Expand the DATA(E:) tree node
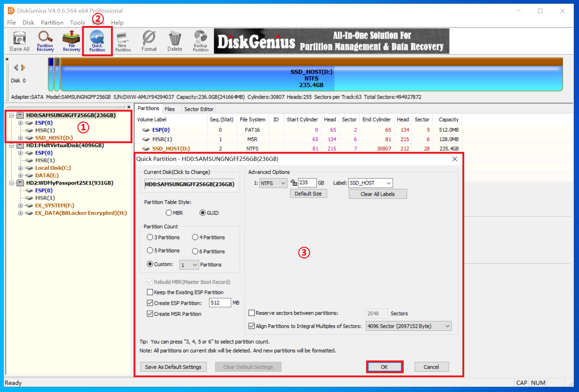The height and width of the screenshot is (392, 579). point(20,176)
